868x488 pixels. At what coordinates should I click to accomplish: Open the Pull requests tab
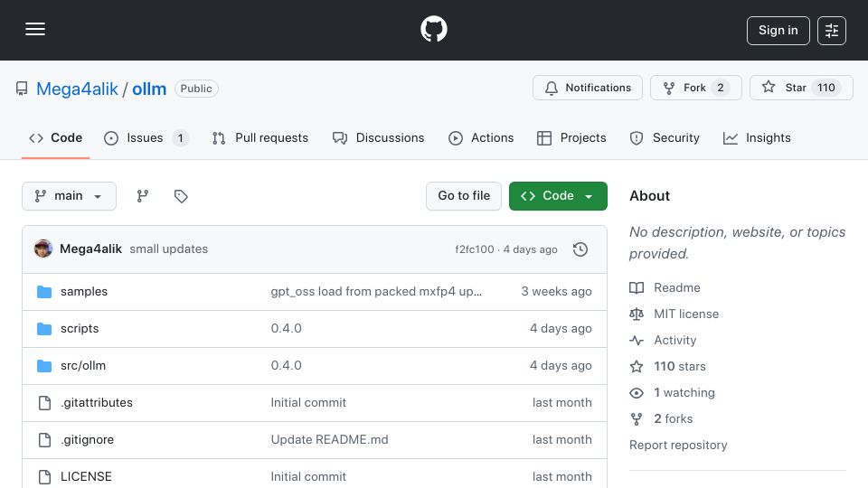[x=260, y=137]
